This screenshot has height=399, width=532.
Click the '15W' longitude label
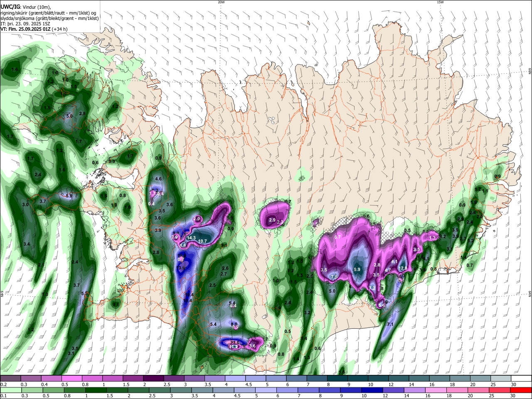(440, 2)
